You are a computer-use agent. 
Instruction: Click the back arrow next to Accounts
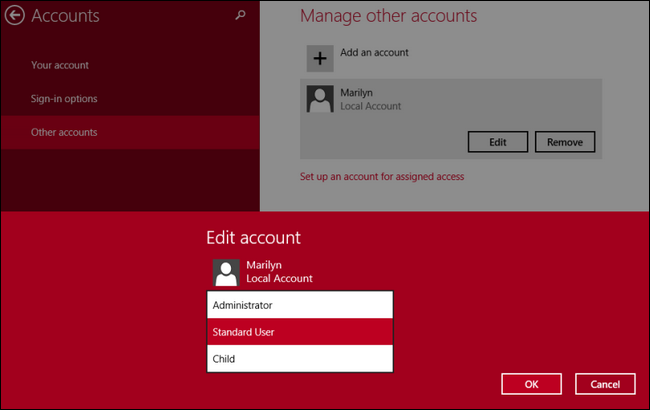click(15, 16)
